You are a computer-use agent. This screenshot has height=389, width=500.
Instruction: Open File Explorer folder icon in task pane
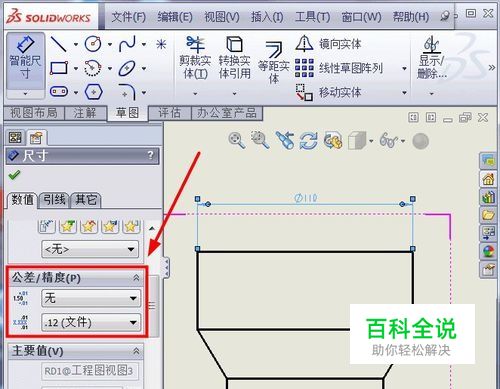coord(488,215)
